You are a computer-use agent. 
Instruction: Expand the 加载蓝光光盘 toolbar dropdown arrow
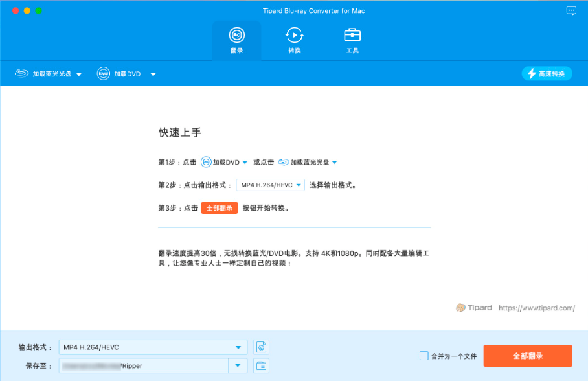tap(79, 75)
